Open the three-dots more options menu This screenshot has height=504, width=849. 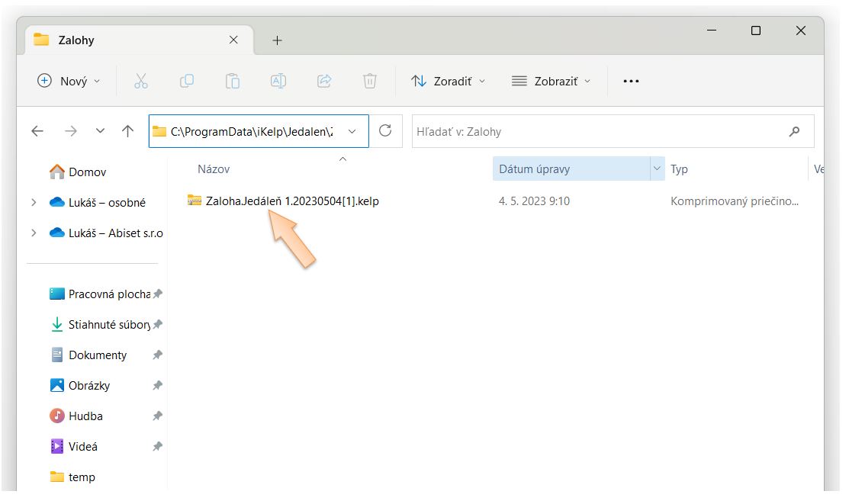pyautogui.click(x=631, y=81)
